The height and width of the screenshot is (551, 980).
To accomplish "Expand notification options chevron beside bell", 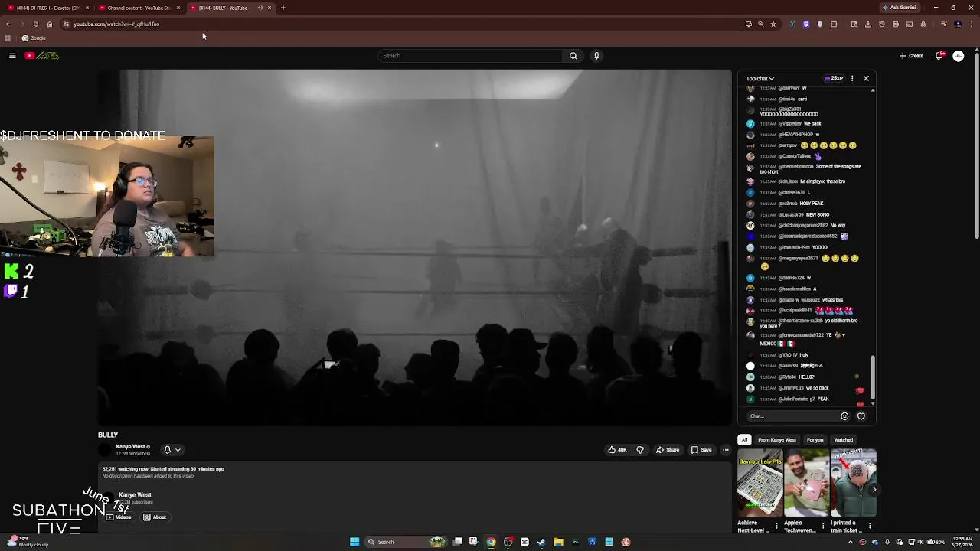I will 178,450.
